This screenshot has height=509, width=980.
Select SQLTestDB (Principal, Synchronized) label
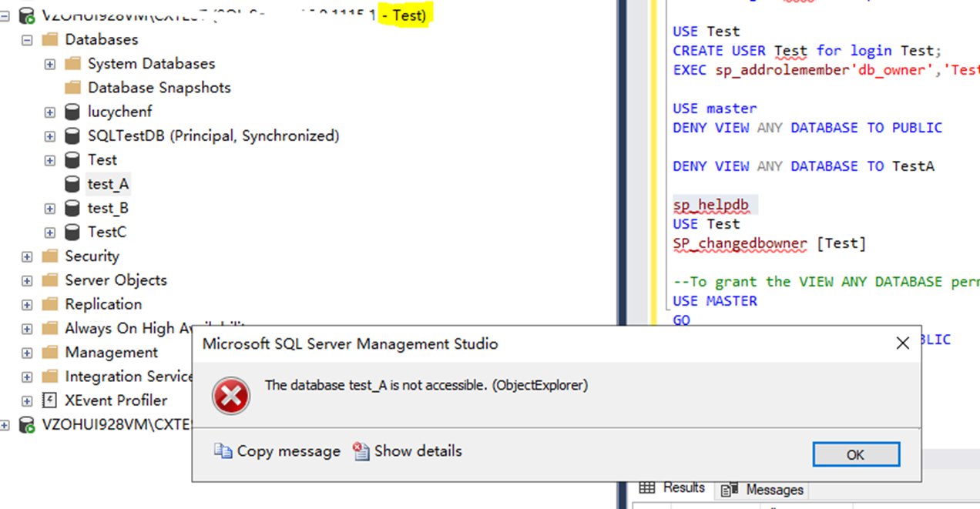[213, 136]
